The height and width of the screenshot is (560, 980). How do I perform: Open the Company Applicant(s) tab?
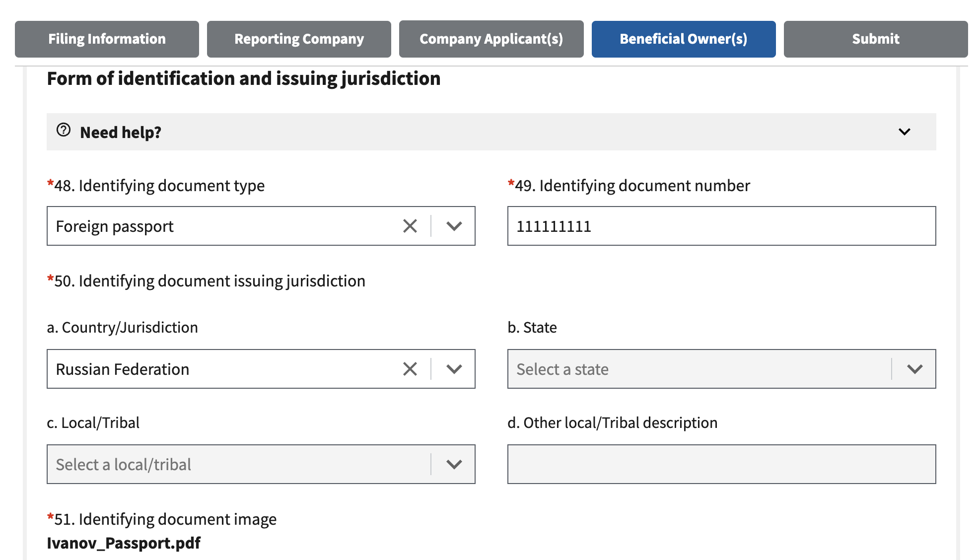click(491, 39)
